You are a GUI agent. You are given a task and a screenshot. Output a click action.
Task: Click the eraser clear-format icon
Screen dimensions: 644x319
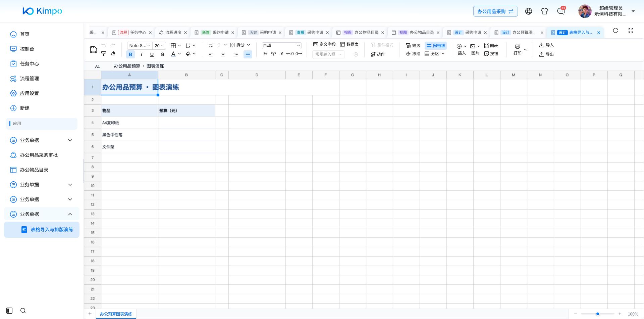coord(113,54)
